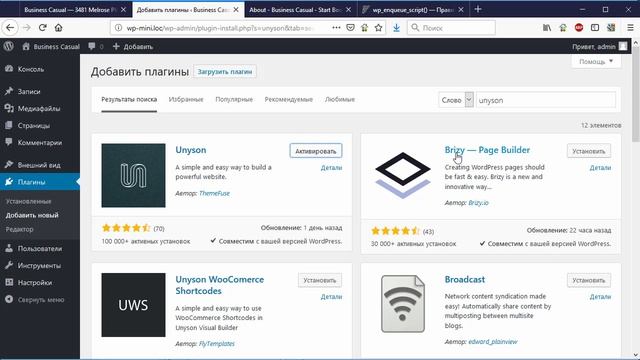Toggle the browser sidebar icon

pyautogui.click(x=595, y=28)
